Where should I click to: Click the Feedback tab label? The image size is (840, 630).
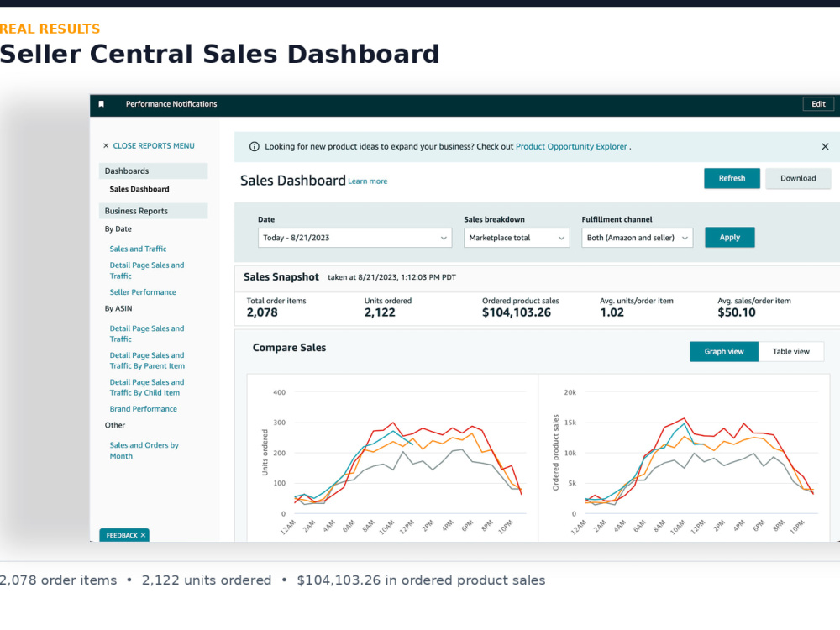[x=122, y=535]
